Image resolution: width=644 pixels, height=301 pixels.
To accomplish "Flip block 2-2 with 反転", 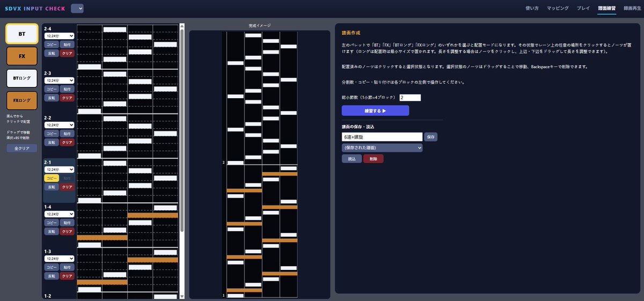I will (52, 142).
